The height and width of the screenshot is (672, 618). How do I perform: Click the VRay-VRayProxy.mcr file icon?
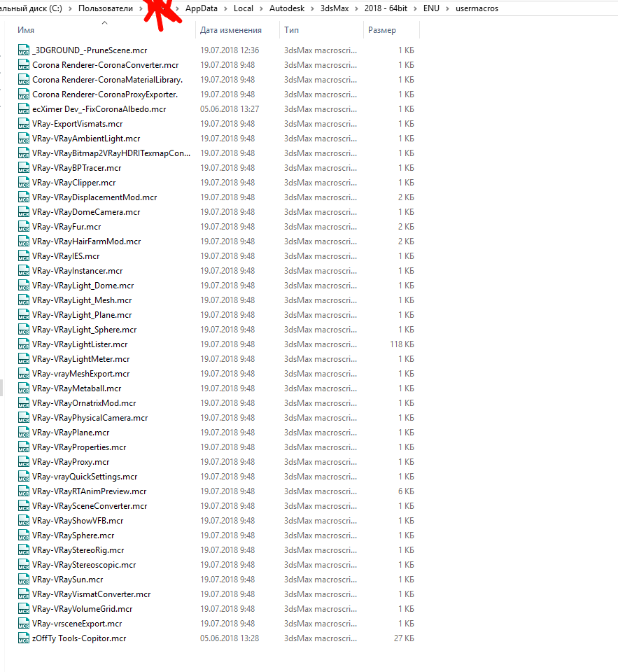point(24,461)
